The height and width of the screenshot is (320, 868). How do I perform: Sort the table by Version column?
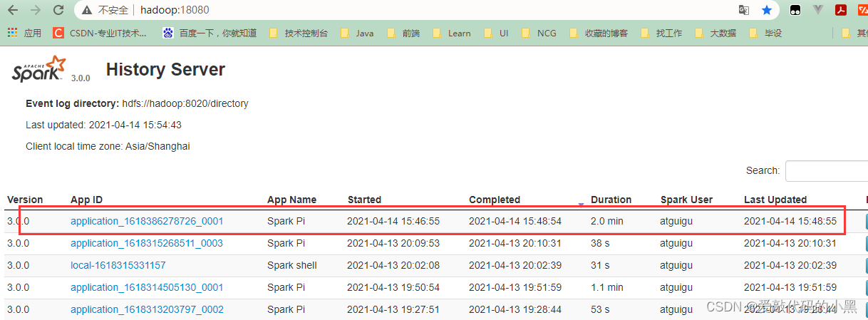(25, 200)
